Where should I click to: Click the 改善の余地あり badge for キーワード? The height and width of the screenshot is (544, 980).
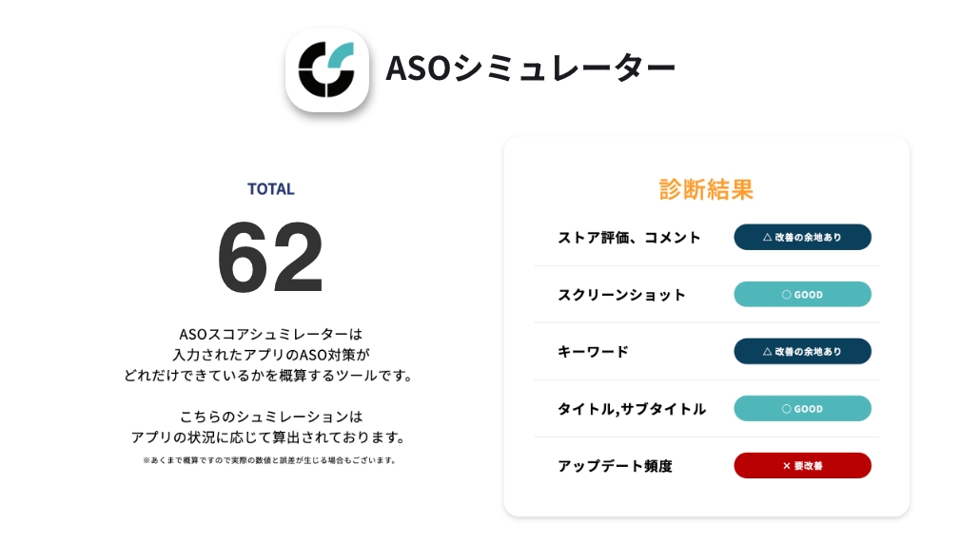tap(802, 352)
